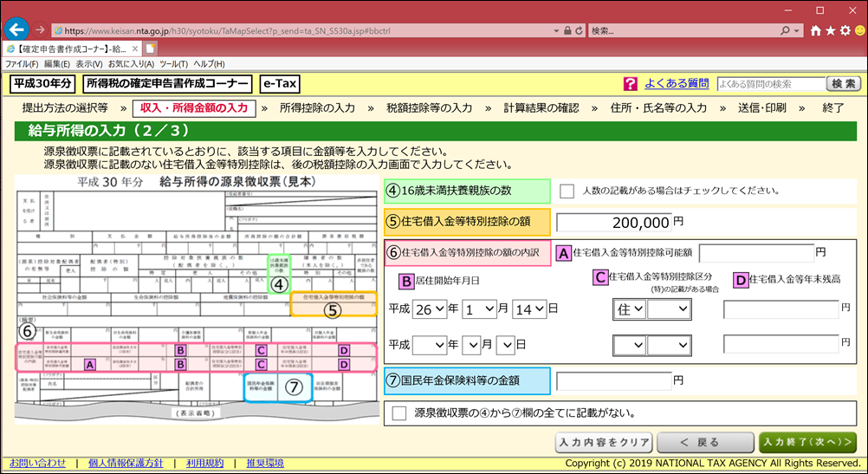
Task: Click the pink question mark help icon
Action: click(630, 84)
